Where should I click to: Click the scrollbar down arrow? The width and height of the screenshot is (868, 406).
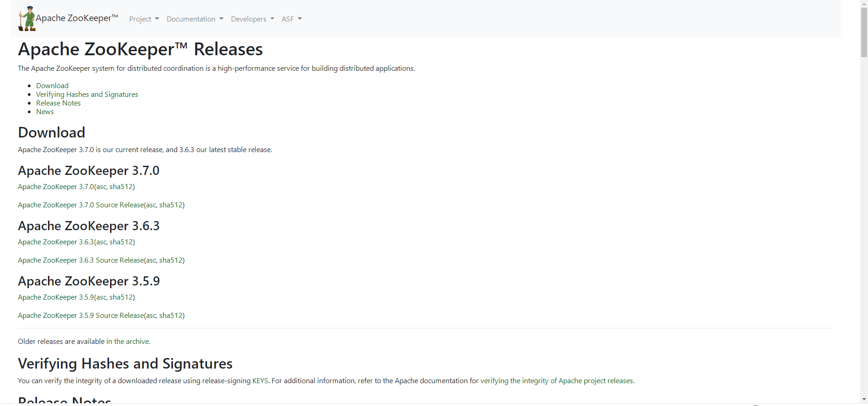(x=864, y=399)
